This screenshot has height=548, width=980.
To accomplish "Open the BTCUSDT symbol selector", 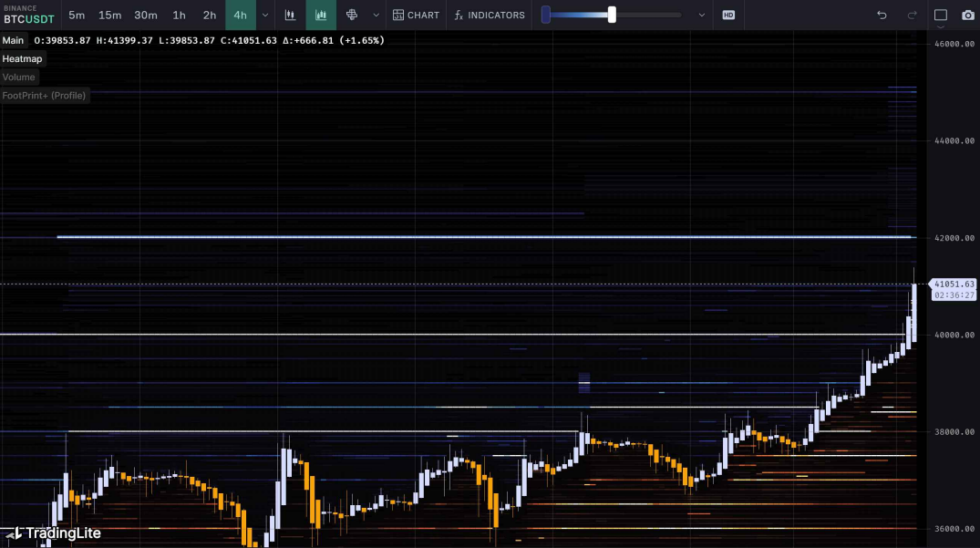I will (29, 15).
